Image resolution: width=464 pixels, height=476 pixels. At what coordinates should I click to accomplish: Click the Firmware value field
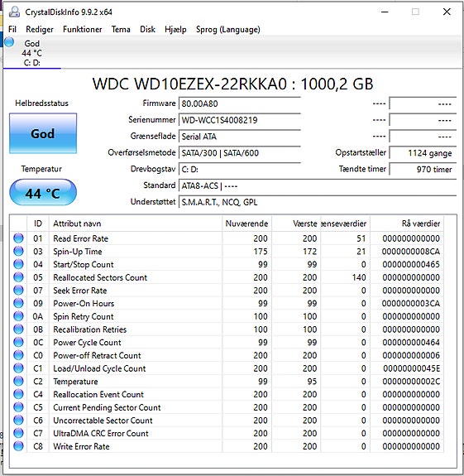[240, 103]
